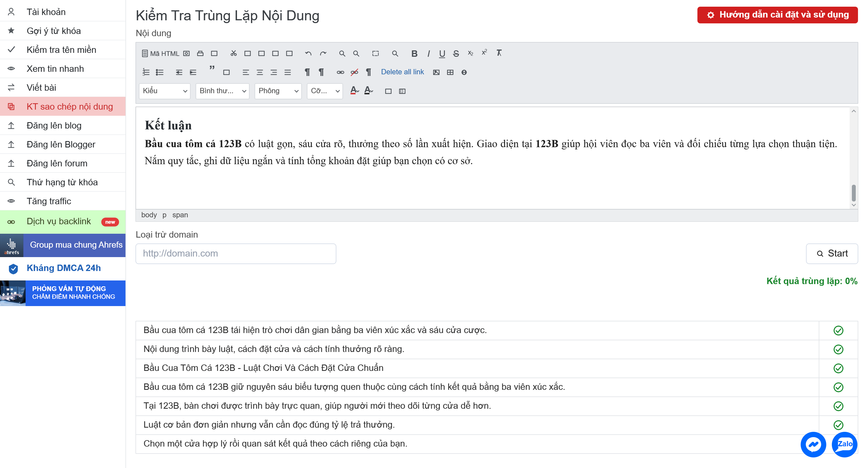Open the Mã HTML source view

click(161, 54)
